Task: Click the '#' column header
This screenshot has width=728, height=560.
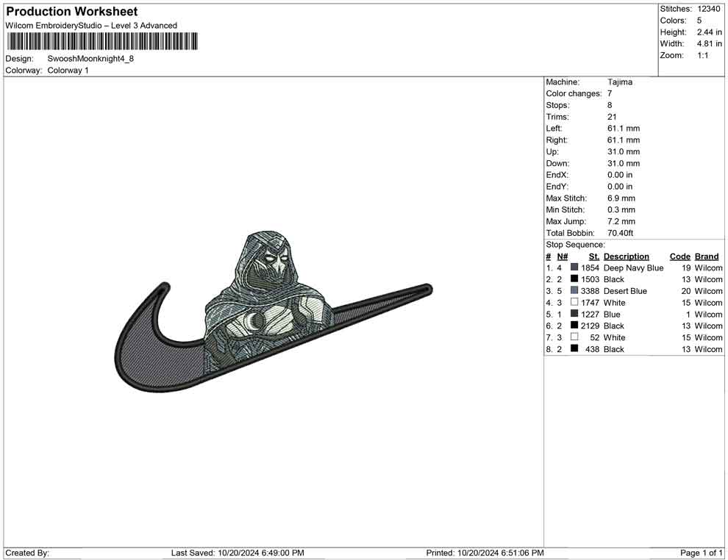Action: coord(549,256)
